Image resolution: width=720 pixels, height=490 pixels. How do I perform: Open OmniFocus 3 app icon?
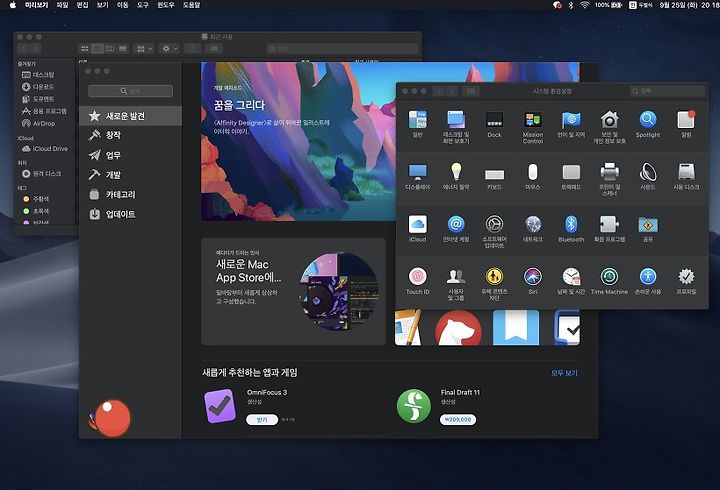pos(220,406)
